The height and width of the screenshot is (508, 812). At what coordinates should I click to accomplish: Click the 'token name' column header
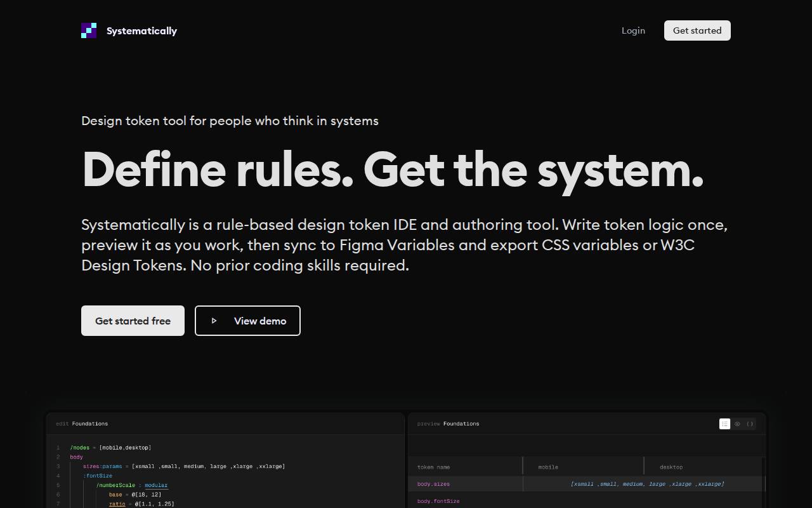coord(433,467)
